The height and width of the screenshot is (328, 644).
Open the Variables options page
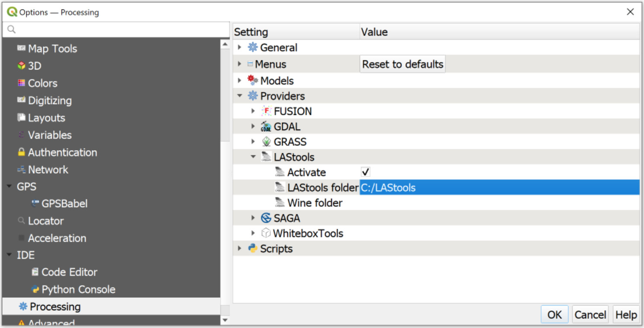[50, 135]
